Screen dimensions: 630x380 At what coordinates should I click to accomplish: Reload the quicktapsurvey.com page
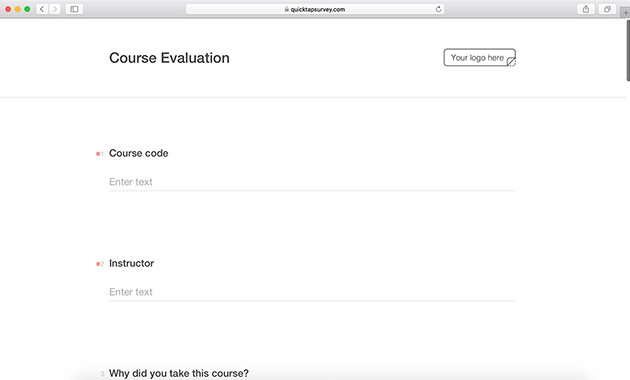click(438, 9)
